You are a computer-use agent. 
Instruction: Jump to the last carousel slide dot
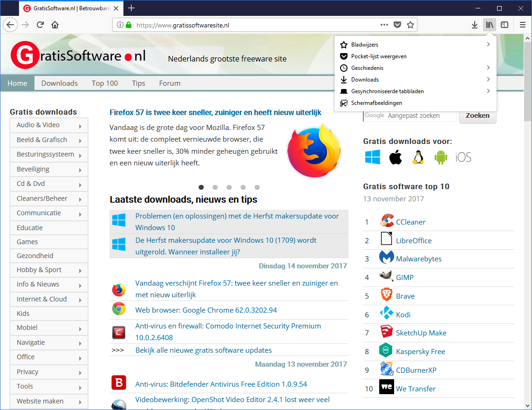point(257,187)
